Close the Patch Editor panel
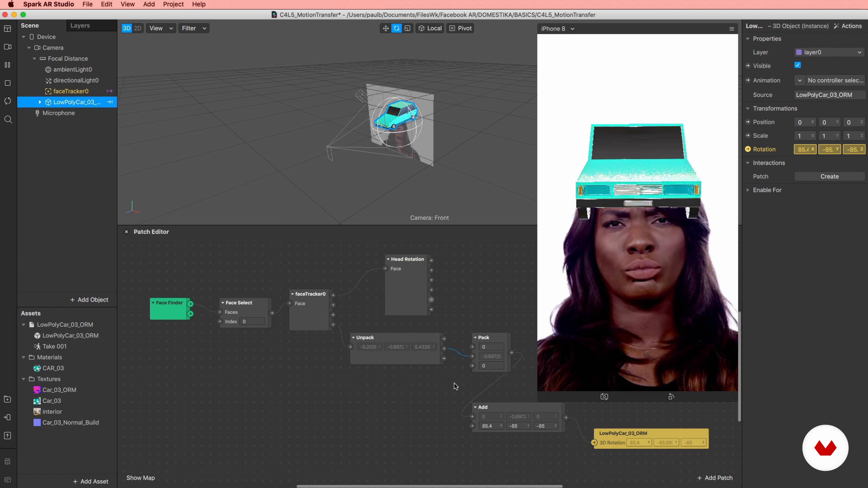 tap(126, 232)
